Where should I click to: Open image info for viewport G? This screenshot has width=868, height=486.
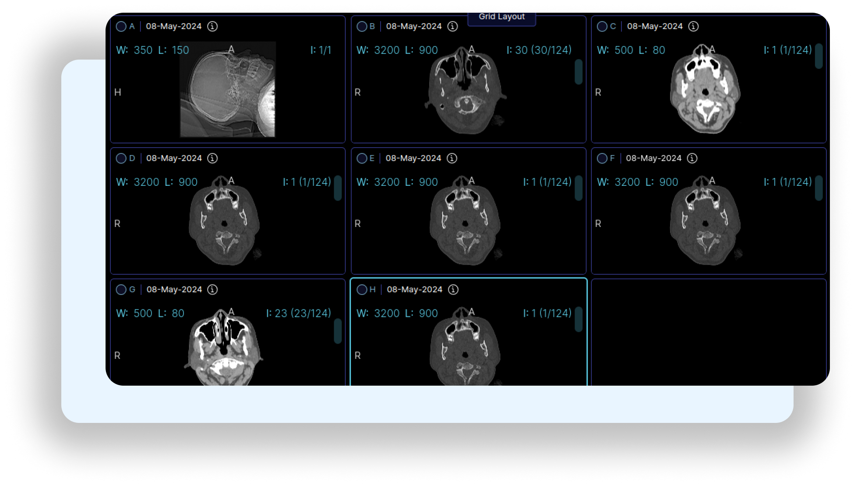pos(212,289)
